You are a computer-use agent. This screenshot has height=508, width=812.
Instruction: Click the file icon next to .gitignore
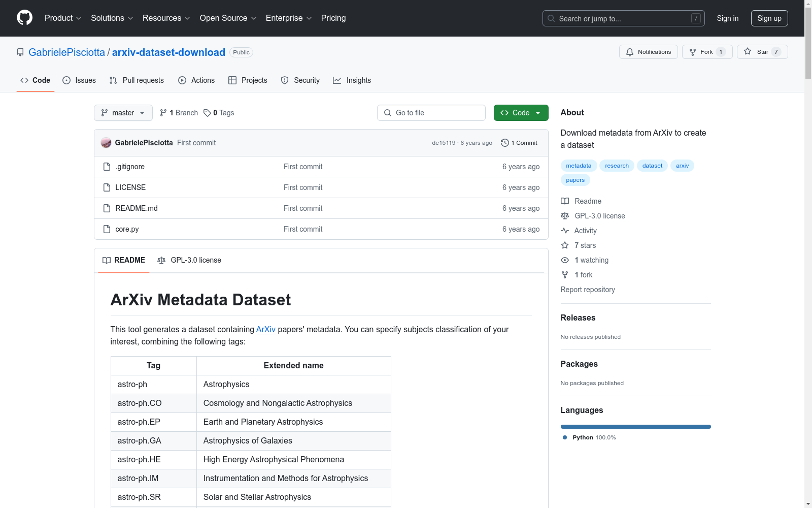click(x=107, y=167)
